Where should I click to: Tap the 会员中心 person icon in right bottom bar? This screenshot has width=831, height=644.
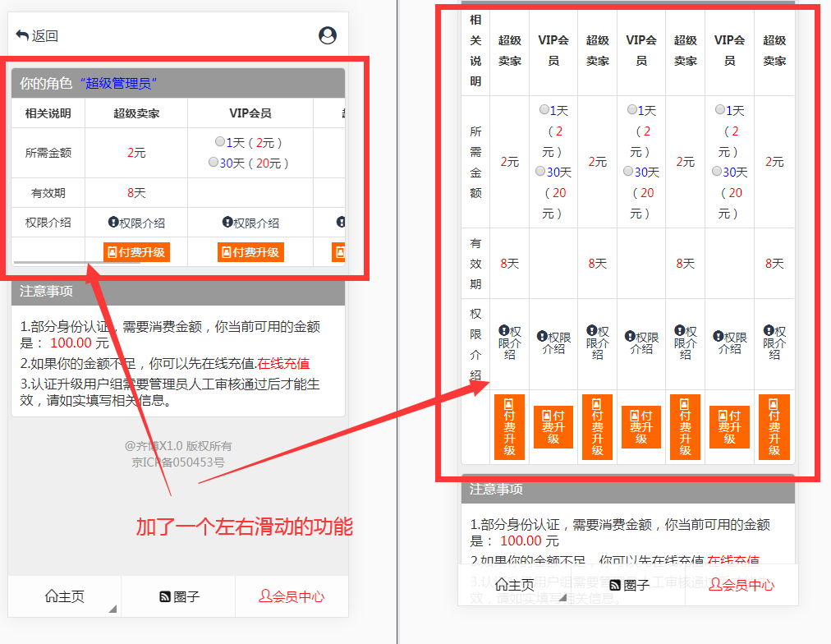(715, 585)
